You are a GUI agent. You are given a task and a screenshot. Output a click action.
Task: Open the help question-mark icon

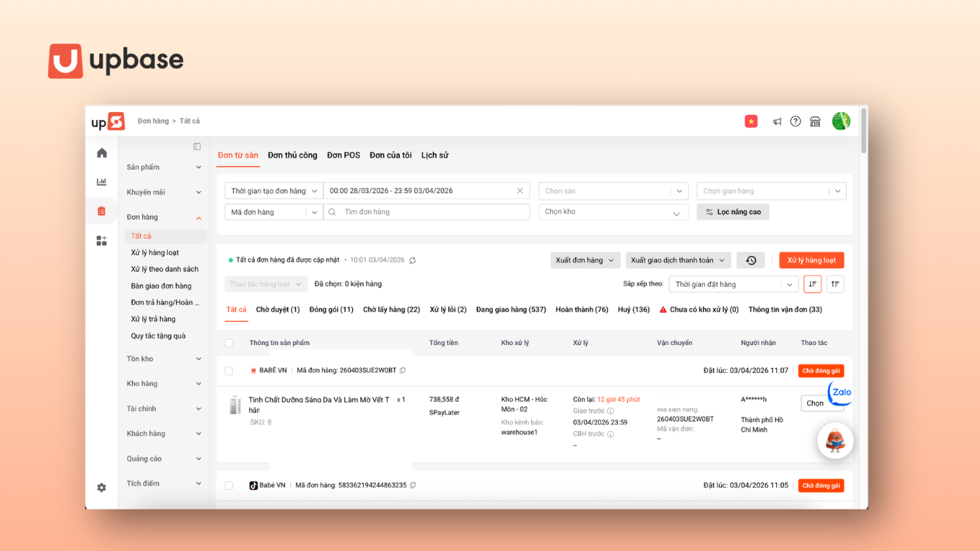[796, 121]
